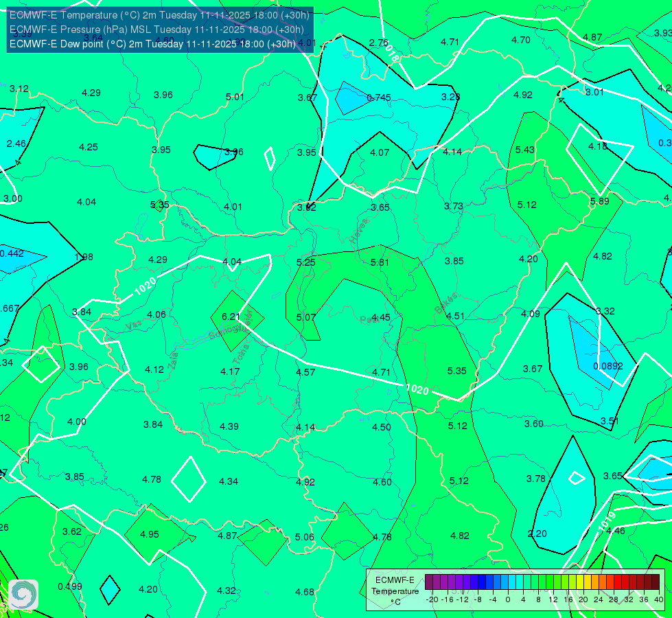Click the grid value 3.51

(609, 421)
